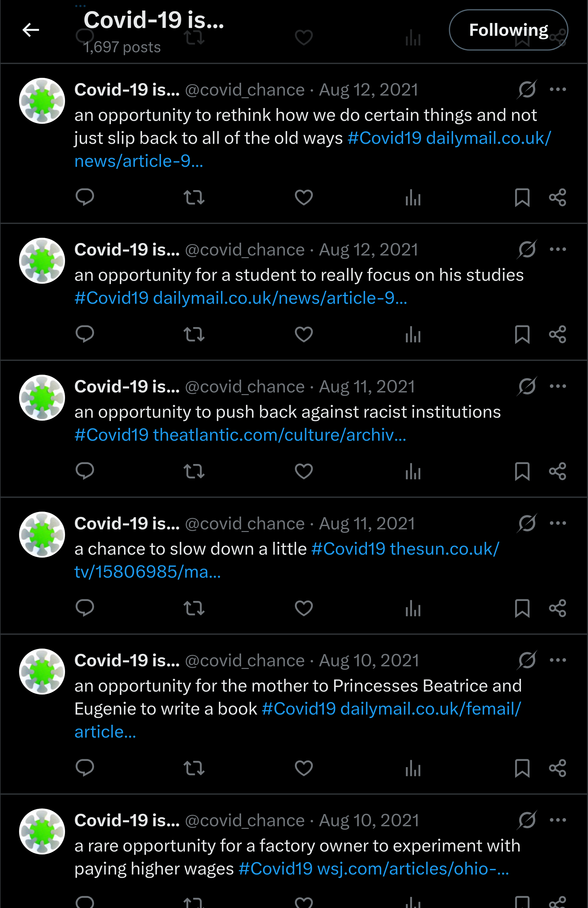Open the wsj.com articles link
The image size is (588, 908).
click(x=413, y=869)
